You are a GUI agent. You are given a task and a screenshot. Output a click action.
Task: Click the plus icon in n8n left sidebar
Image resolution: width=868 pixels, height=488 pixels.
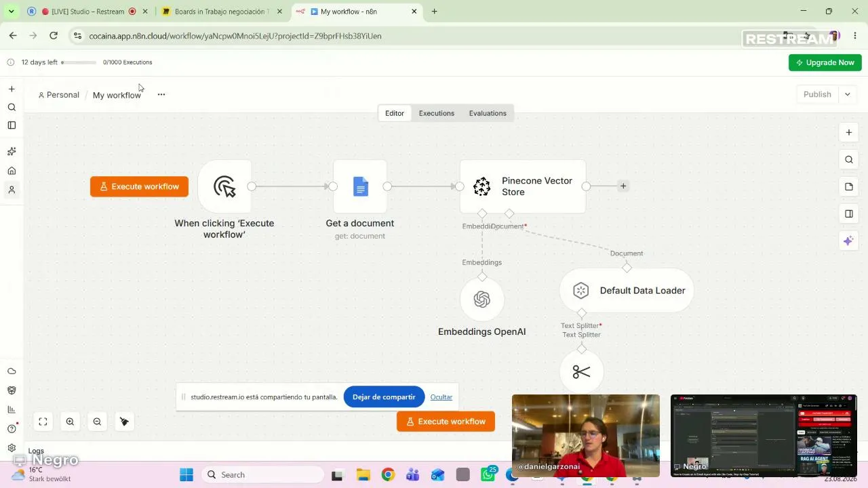point(12,89)
